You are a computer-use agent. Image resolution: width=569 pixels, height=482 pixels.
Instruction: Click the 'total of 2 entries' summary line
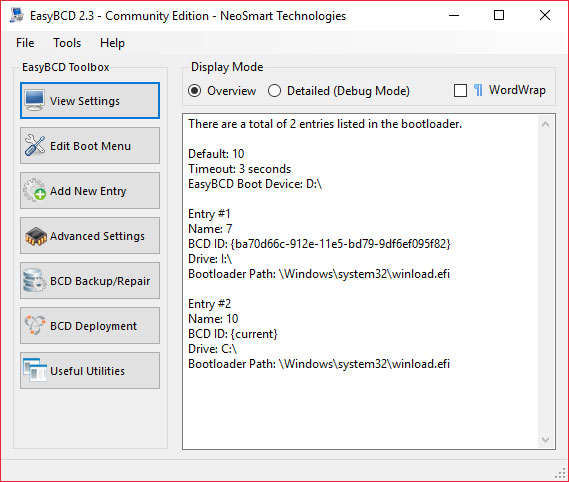pos(325,124)
